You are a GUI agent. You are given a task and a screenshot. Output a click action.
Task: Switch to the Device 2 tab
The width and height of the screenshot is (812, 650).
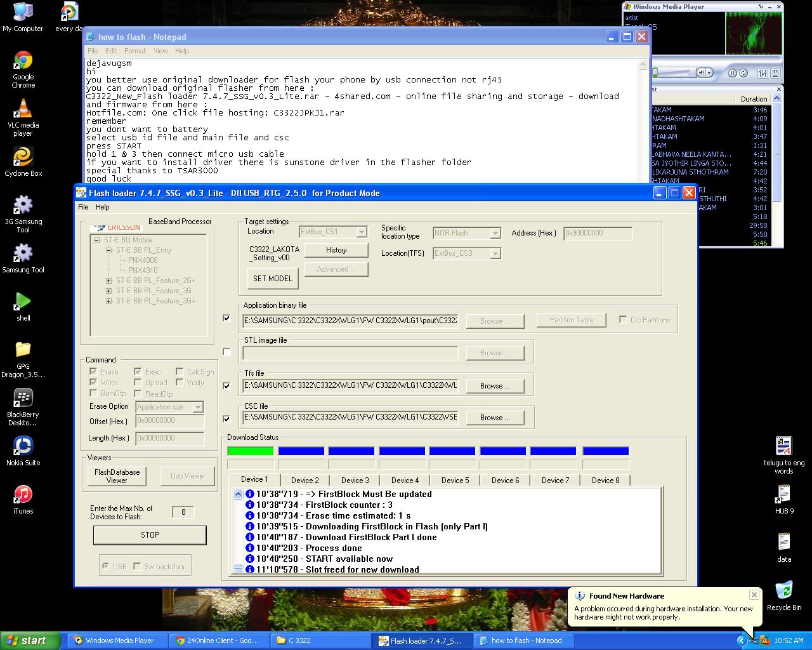pyautogui.click(x=304, y=481)
